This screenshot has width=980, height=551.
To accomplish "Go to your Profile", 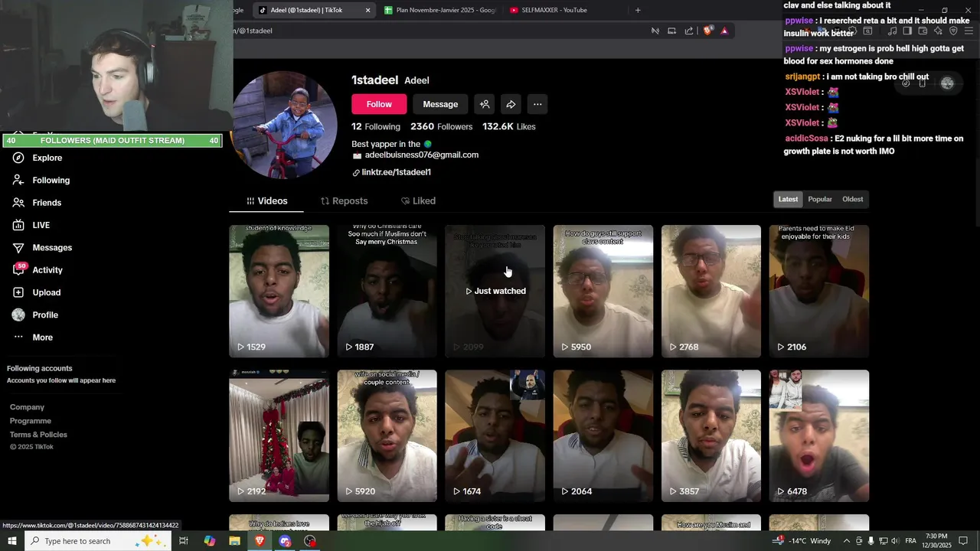I will pos(35,315).
